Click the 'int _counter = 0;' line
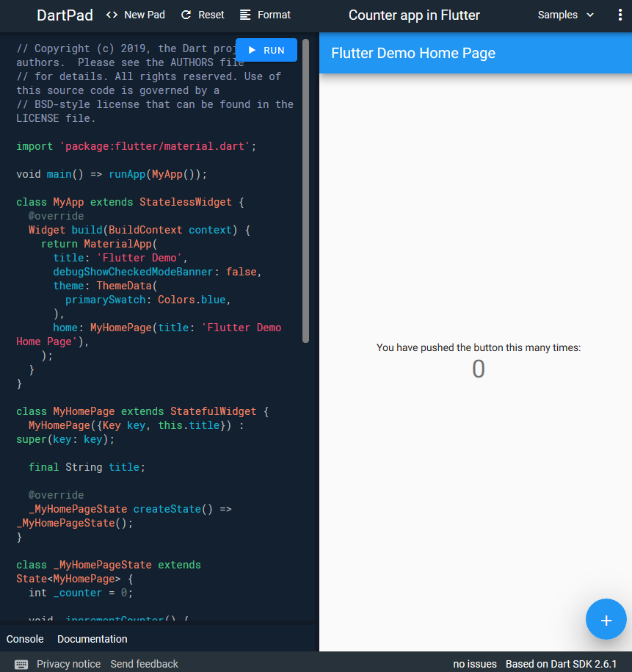This screenshot has height=672, width=632. [x=81, y=593]
